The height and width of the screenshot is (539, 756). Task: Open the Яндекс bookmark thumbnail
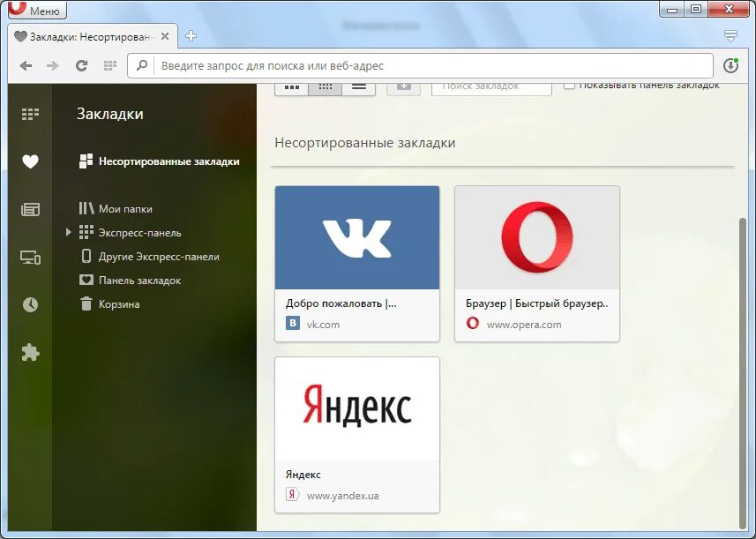[x=357, y=408]
